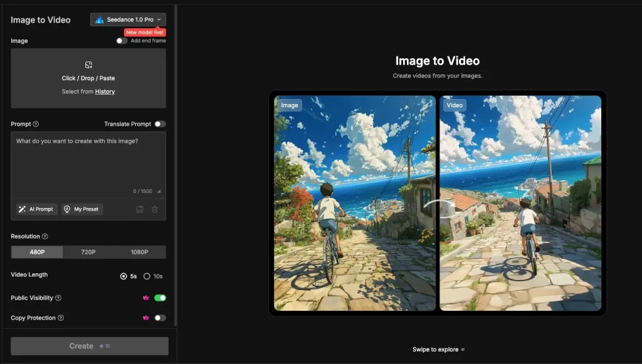Clear the prompt using the trash icon
Image resolution: width=642 pixels, height=364 pixels.
click(x=154, y=209)
